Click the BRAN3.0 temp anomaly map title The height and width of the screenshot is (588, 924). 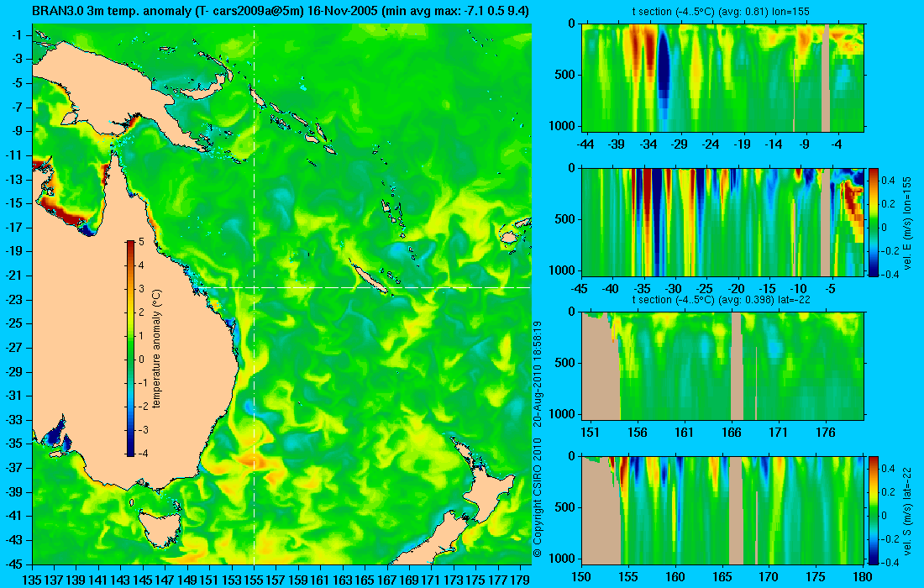pyautogui.click(x=280, y=11)
